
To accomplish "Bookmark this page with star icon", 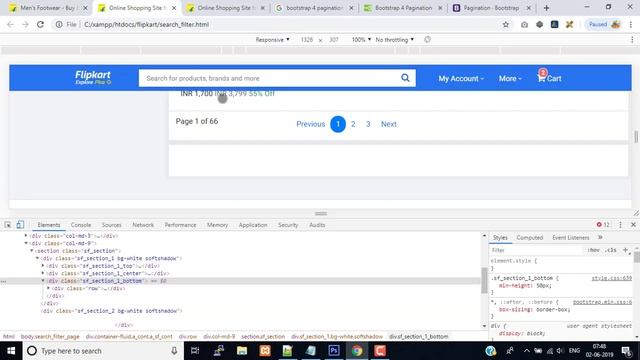I will coord(506,24).
